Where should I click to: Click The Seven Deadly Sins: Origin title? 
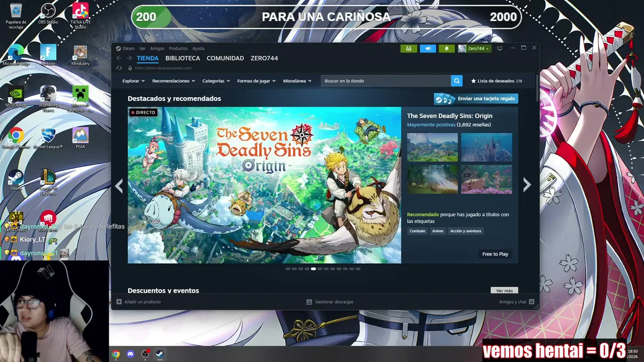pos(450,116)
